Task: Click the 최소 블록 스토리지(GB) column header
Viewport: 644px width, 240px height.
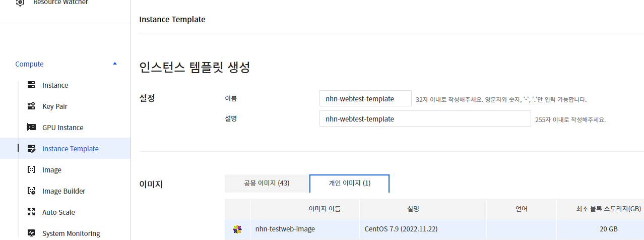Action: (x=600, y=209)
